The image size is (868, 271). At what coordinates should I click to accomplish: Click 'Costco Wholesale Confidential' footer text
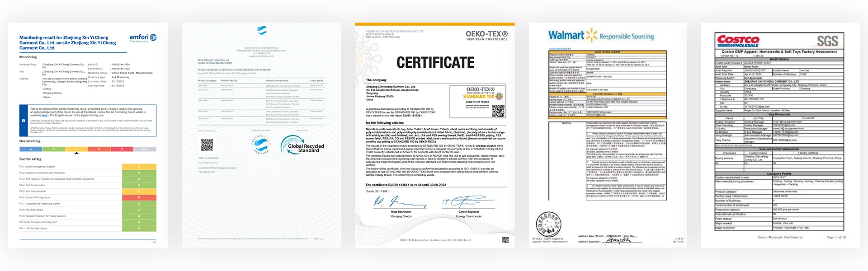(x=780, y=237)
